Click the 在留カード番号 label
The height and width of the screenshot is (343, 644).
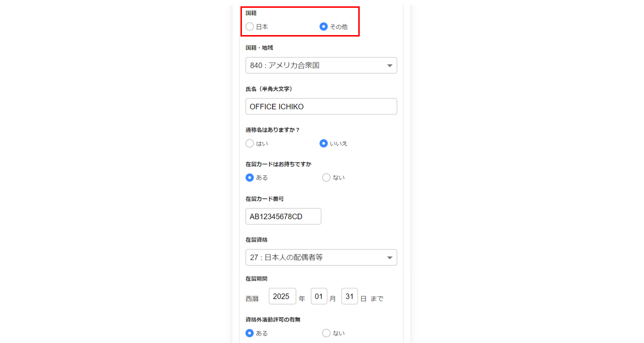pos(265,199)
